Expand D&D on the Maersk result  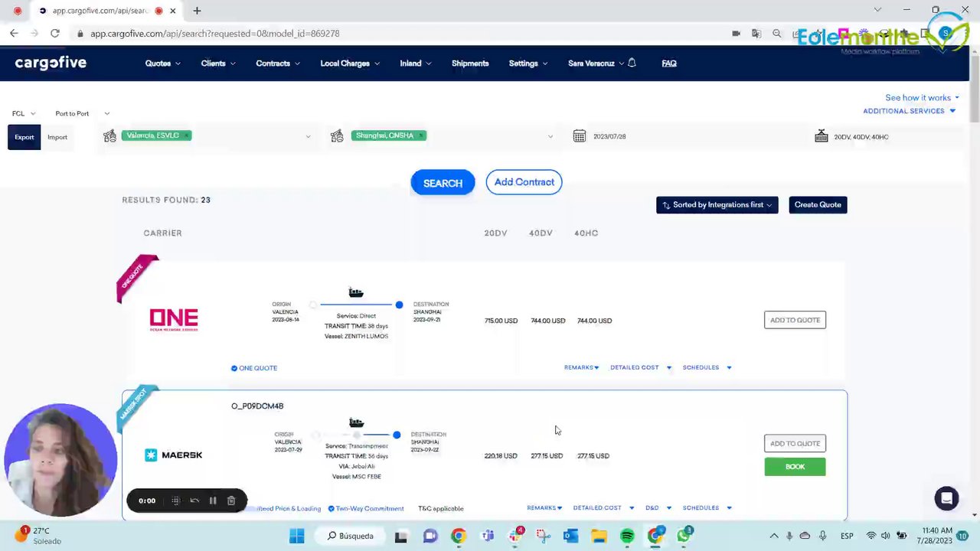coord(658,508)
